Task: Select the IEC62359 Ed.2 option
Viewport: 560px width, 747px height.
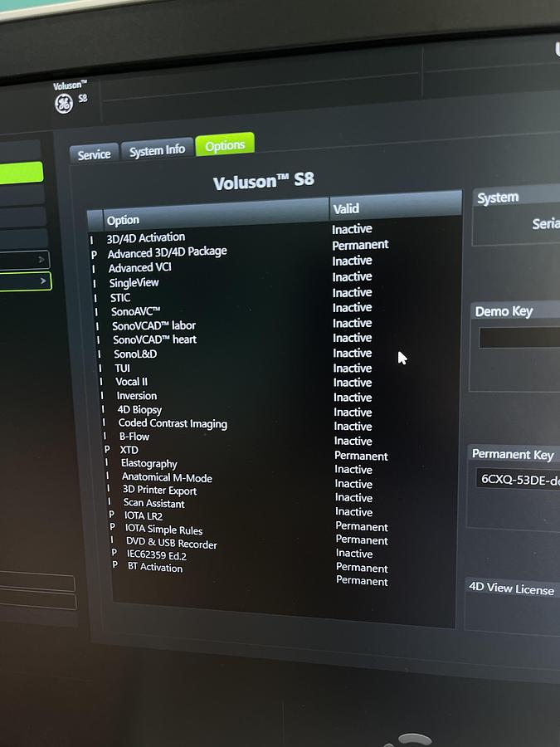Action: 157,555
